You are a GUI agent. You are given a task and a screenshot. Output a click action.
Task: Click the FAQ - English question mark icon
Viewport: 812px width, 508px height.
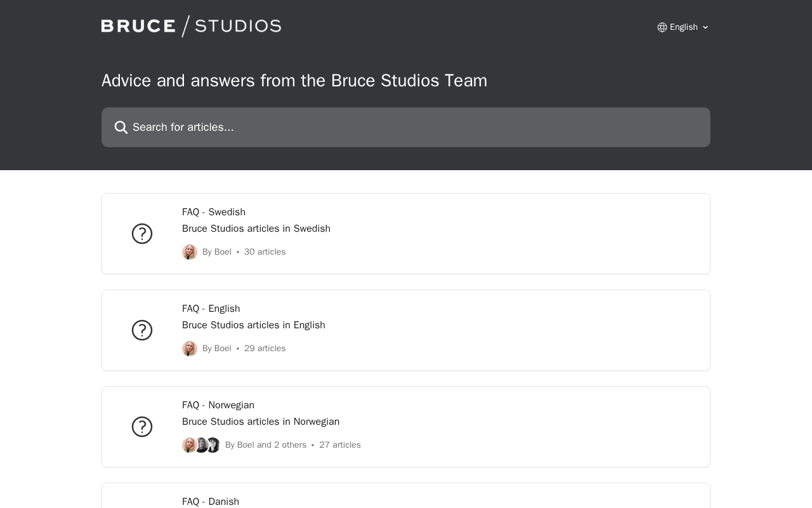[x=142, y=330]
